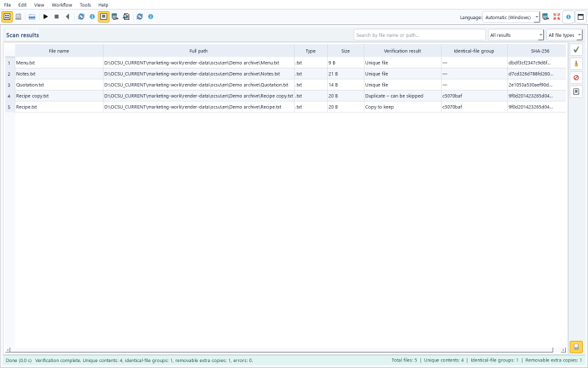Select row header number 1
This screenshot has width=588, height=368.
10,63
